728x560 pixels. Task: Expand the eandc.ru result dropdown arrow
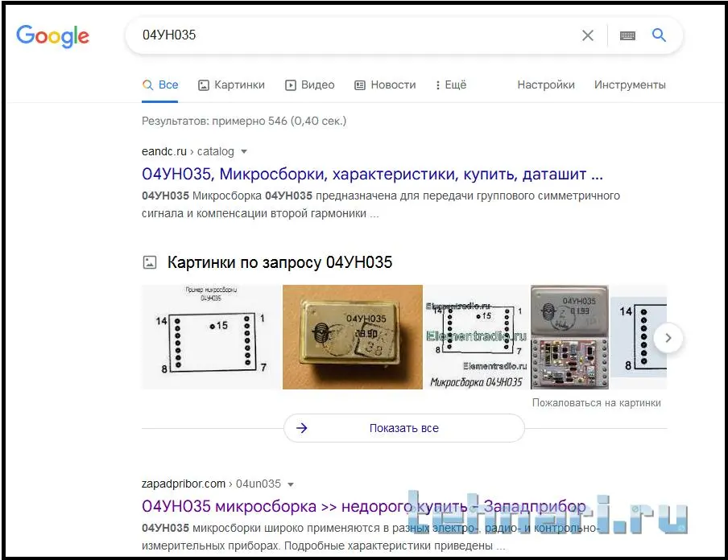pos(244,152)
